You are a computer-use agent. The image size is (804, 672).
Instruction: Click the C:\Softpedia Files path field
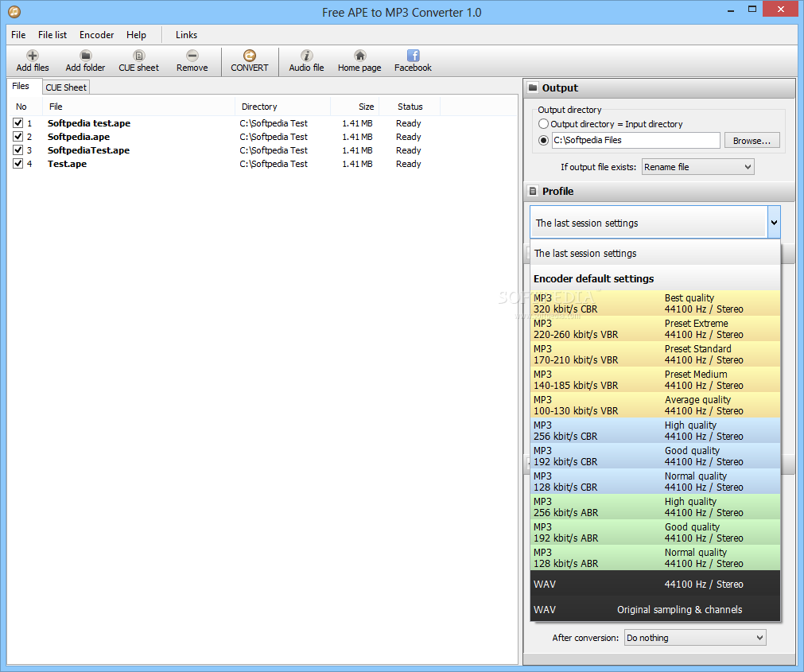tap(636, 141)
